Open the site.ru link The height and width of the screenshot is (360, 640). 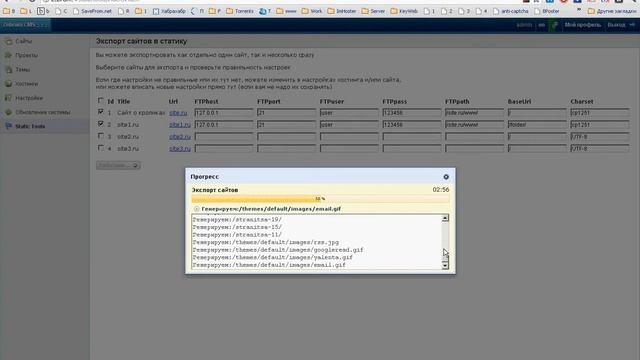coord(178,113)
